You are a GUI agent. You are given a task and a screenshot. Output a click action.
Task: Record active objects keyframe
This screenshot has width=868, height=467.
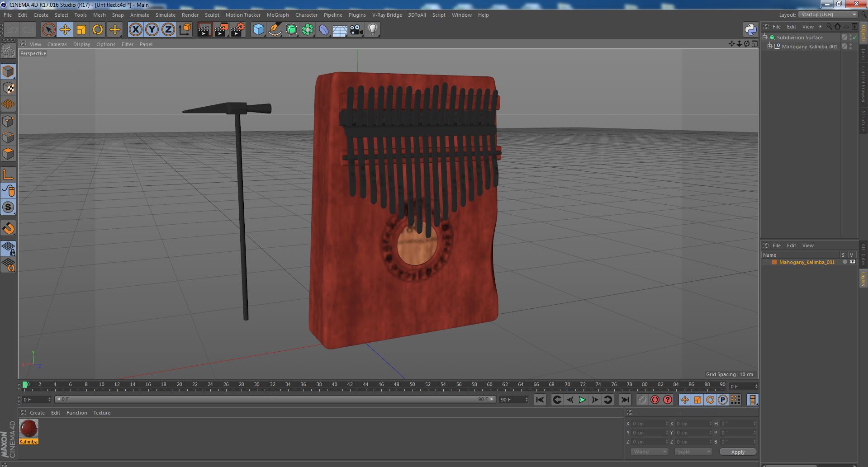point(642,400)
